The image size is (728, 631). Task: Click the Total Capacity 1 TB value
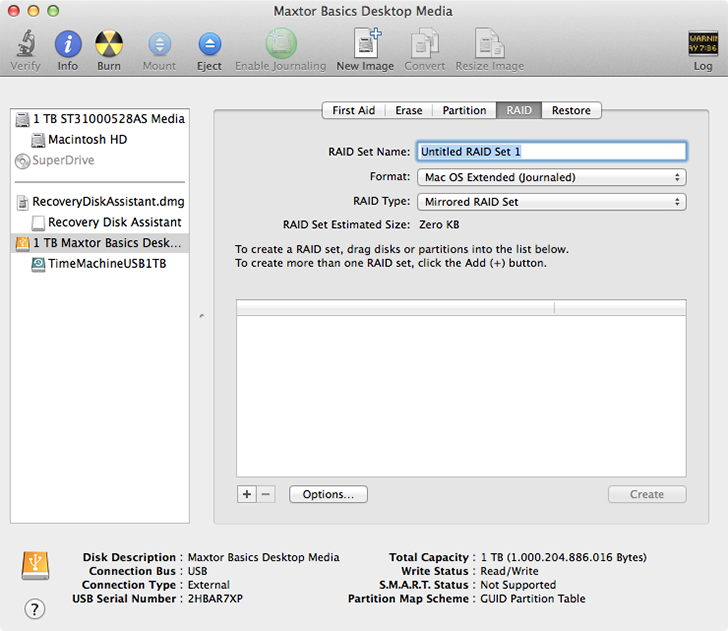click(x=563, y=557)
